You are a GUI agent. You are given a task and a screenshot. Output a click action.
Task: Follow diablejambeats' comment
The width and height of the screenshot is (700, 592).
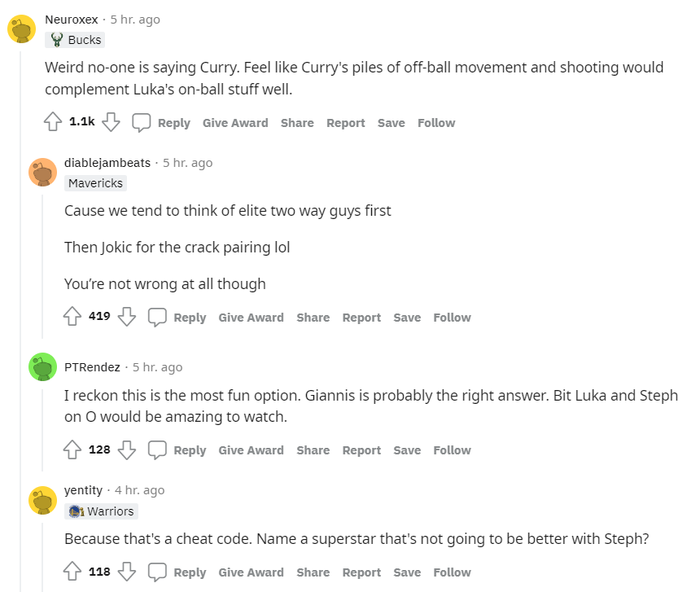tap(452, 318)
